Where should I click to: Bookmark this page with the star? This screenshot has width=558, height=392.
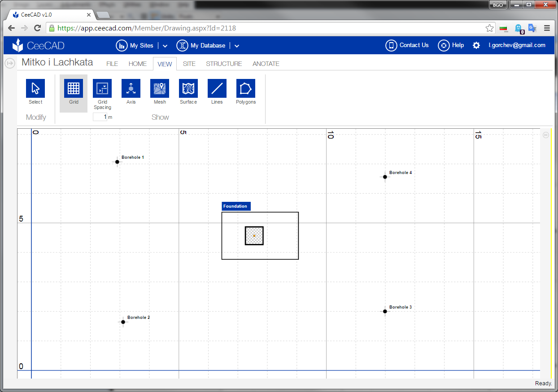pos(489,28)
